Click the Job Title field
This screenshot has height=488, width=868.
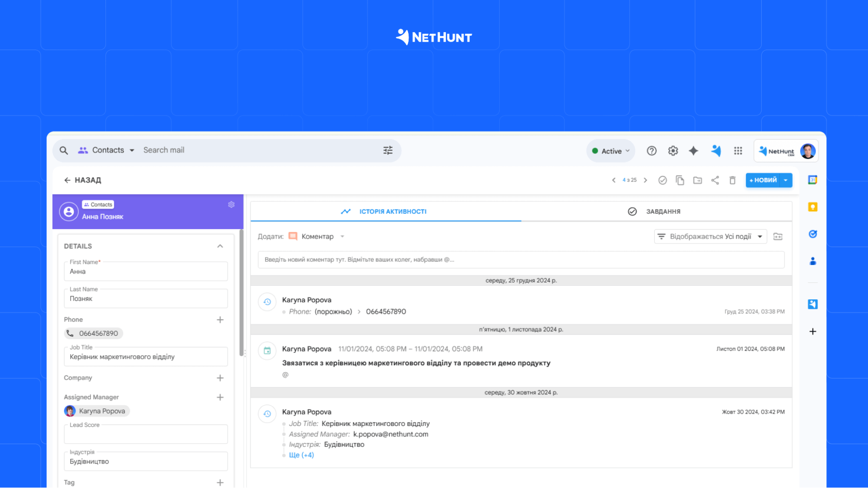[146, 357]
